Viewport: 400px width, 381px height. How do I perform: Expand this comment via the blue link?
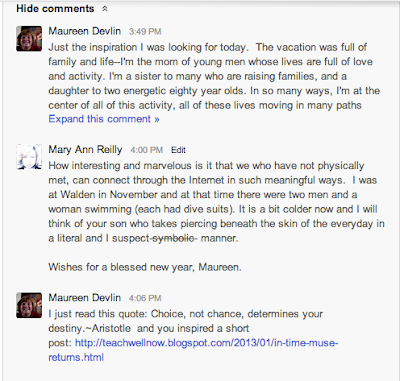[x=104, y=119]
